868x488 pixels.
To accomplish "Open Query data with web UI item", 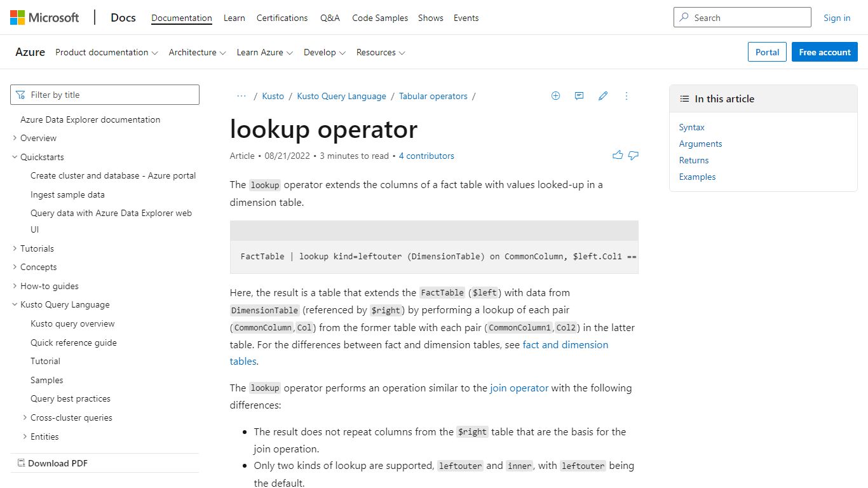I will click(111, 221).
